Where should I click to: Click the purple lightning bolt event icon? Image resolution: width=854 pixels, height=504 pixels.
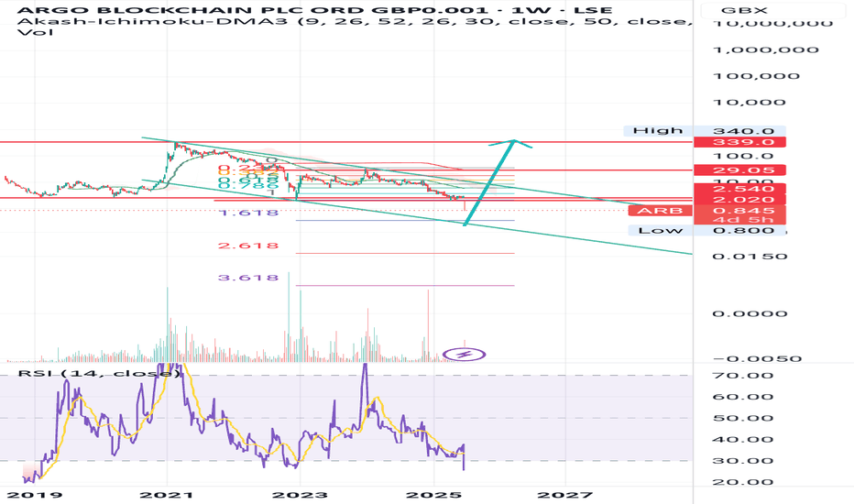pos(465,355)
